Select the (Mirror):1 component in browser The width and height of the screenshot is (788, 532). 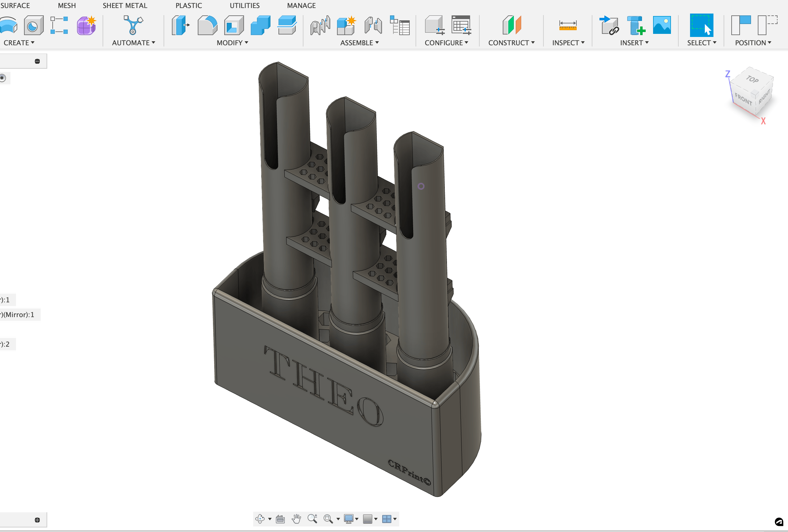[x=19, y=315]
